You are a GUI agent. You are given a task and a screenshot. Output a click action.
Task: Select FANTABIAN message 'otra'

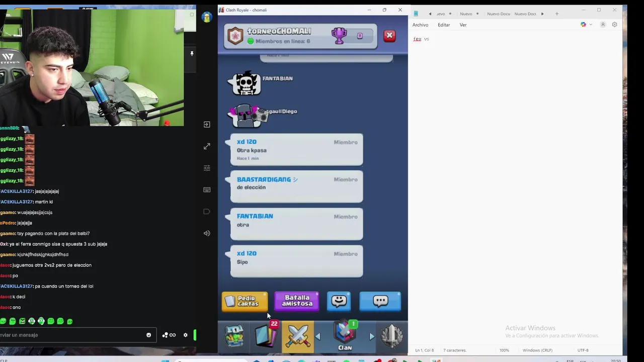click(x=296, y=224)
